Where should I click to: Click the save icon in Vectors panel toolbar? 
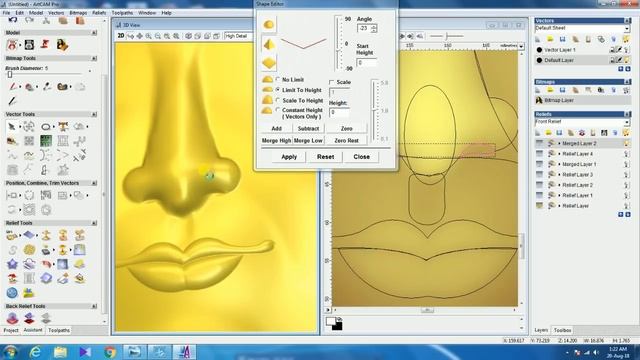coord(563,39)
